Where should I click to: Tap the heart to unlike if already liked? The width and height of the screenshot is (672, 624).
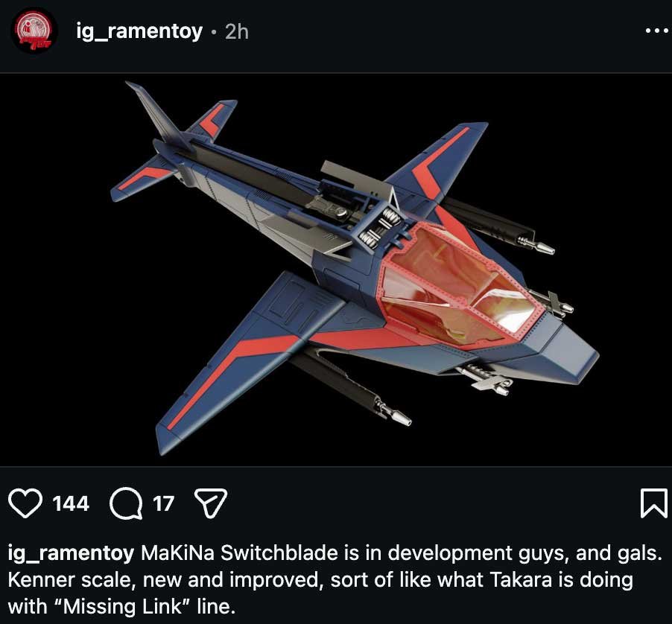point(28,503)
